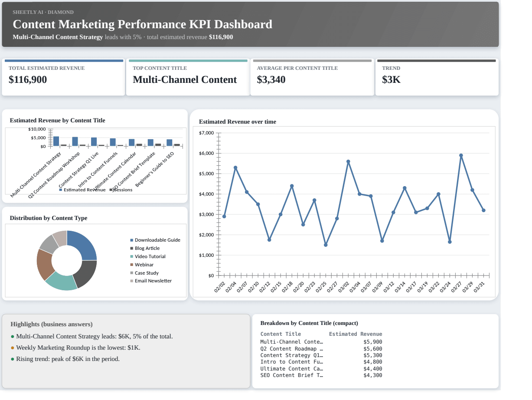Click the Beginner's Guide to SEO axis label
Viewport: 532px width, 400px height.
(154, 170)
